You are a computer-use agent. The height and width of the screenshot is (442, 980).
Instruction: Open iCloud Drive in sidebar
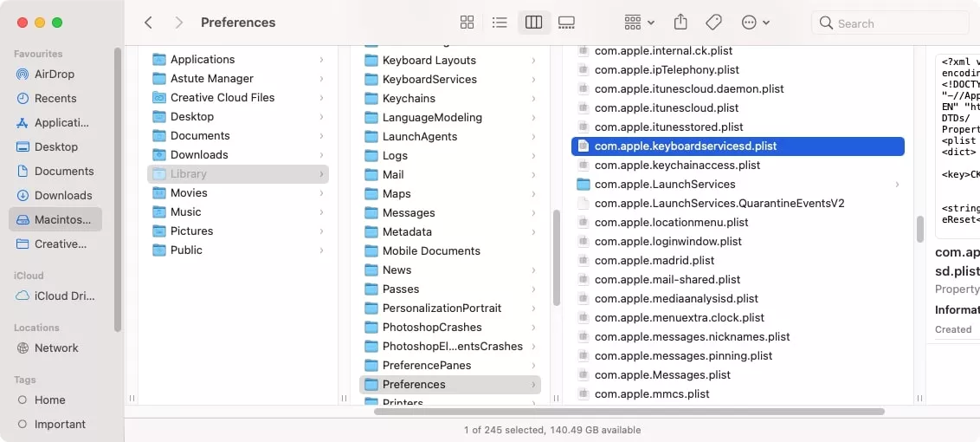pyautogui.click(x=63, y=296)
